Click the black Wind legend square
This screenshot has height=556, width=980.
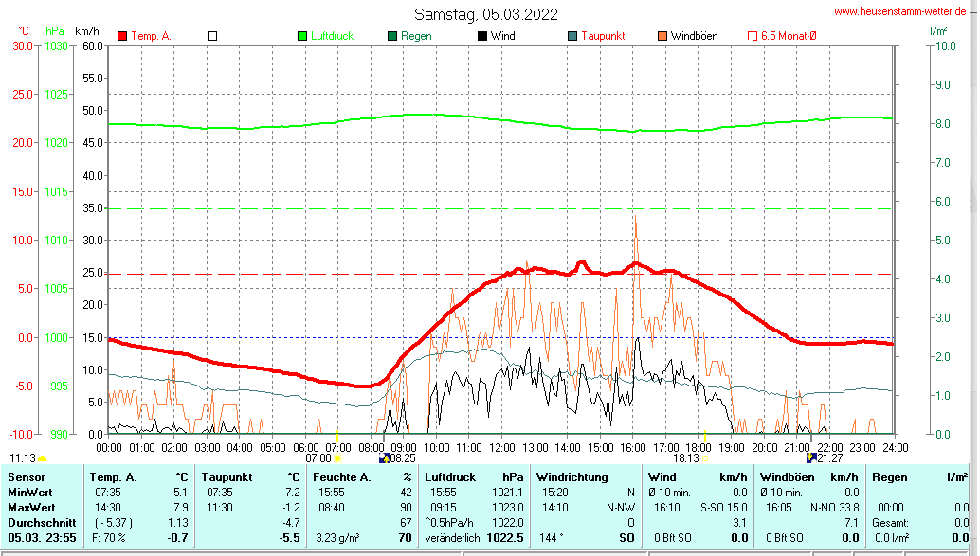(482, 36)
